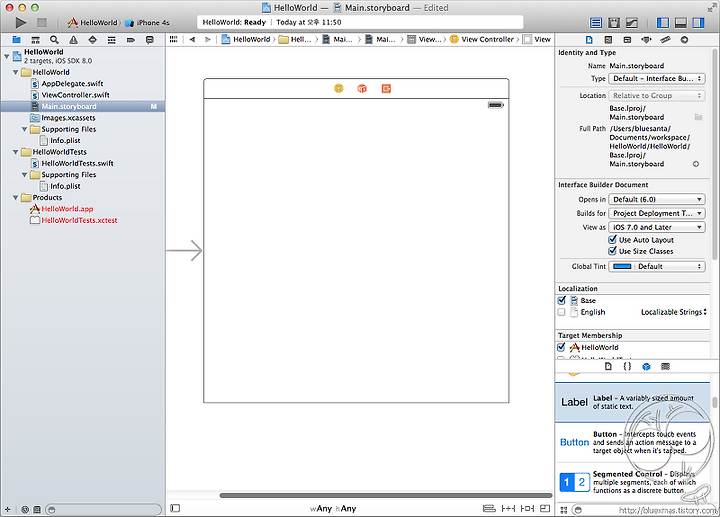
Task: Open ViewController.swift file
Action: [x=75, y=95]
